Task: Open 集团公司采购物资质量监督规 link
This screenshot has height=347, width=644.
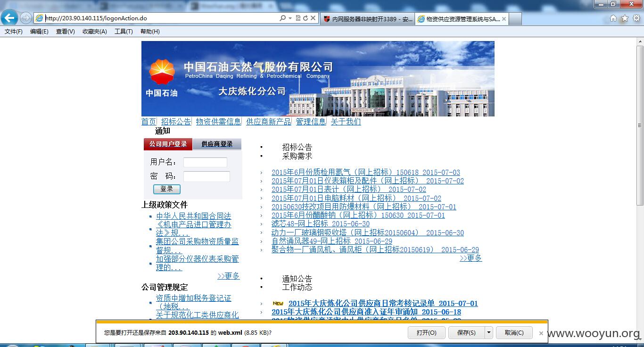Action: coord(198,246)
